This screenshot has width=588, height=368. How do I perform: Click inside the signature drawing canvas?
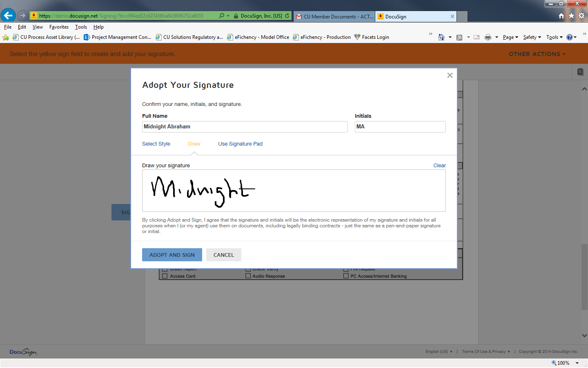tap(294, 191)
